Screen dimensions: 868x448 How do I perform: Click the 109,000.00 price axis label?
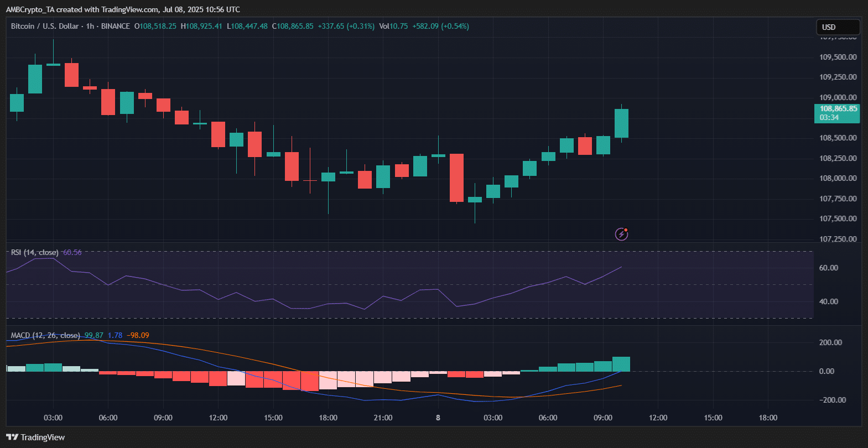click(838, 97)
